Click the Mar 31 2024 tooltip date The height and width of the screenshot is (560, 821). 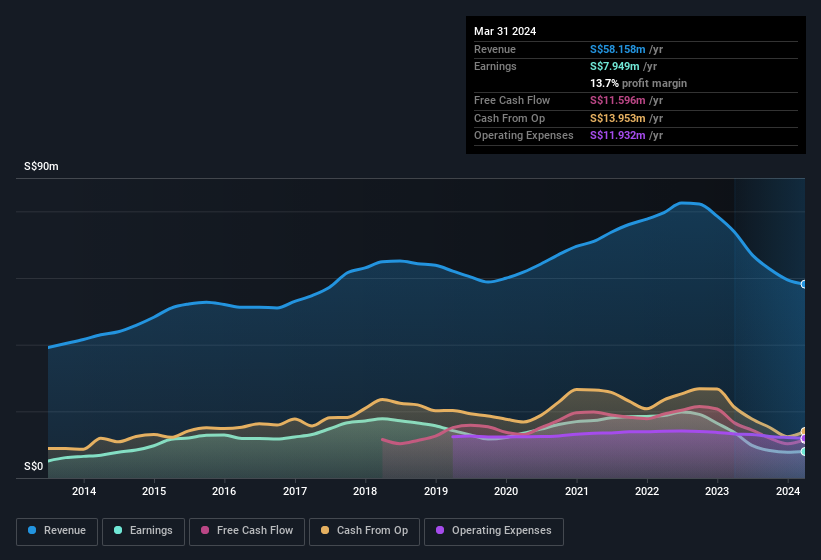[505, 31]
